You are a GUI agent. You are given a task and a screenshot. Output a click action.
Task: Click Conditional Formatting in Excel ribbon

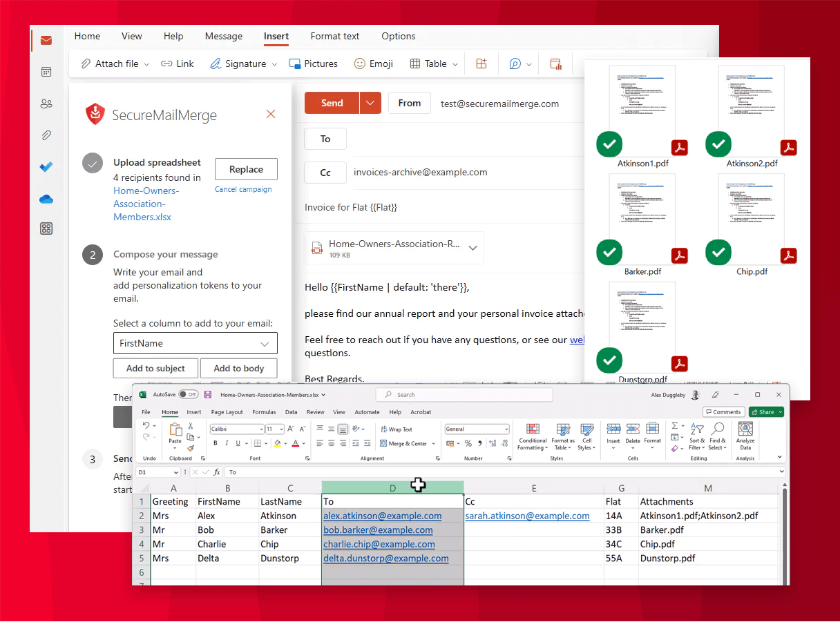pyautogui.click(x=533, y=436)
